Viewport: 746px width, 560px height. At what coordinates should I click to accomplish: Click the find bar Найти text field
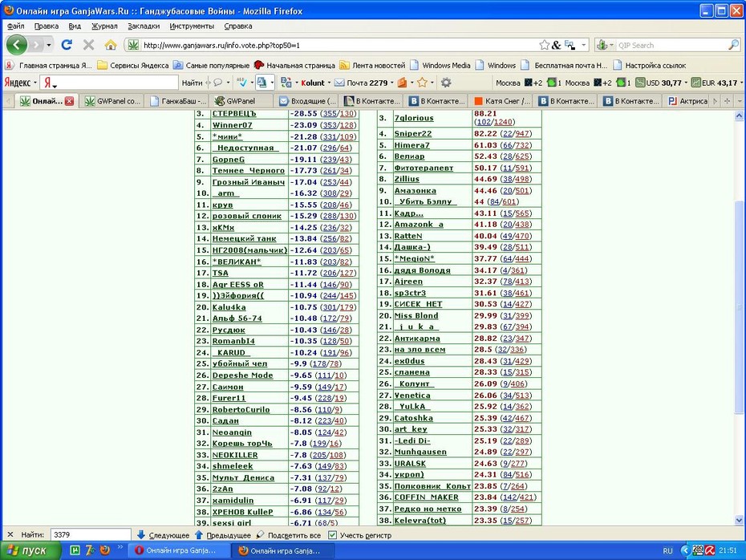point(91,535)
